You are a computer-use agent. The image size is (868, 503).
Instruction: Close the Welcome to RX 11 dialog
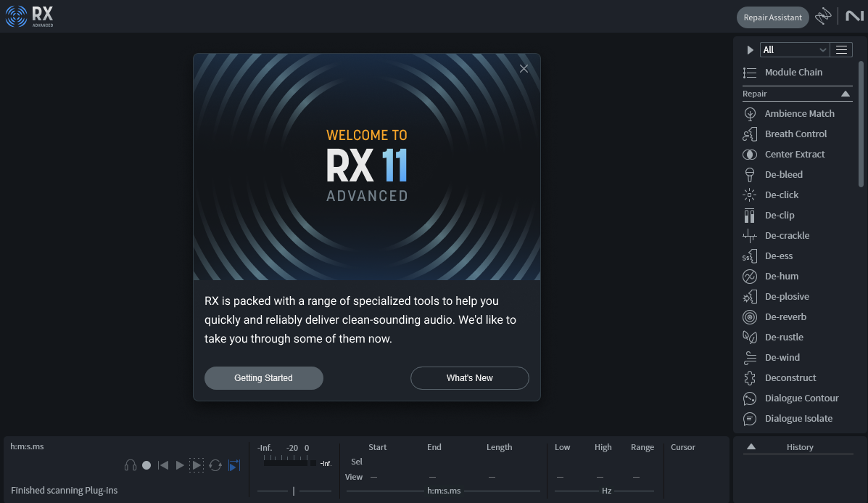(x=524, y=69)
